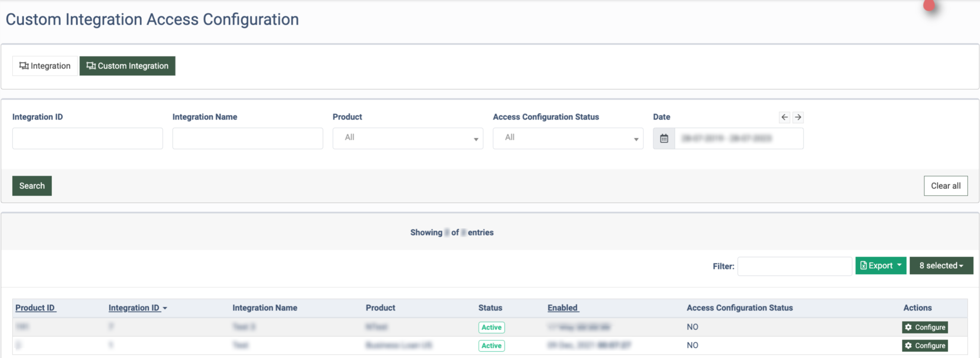Click the Search button

32,186
